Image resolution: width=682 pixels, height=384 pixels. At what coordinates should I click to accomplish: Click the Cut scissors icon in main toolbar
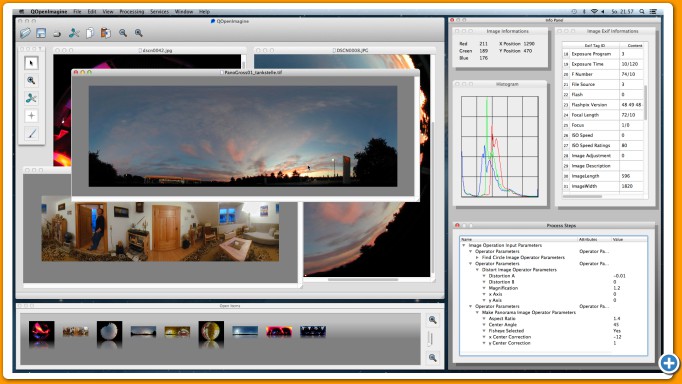pyautogui.click(x=74, y=33)
